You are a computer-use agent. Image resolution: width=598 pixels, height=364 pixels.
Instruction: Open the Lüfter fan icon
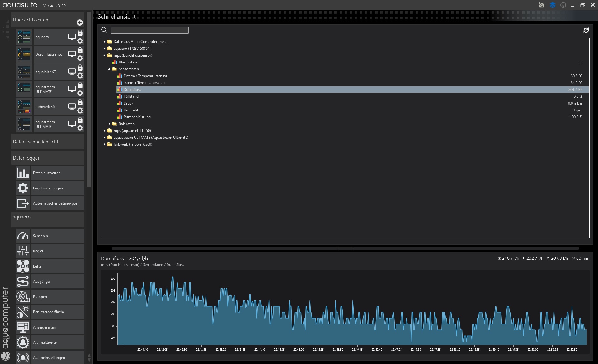pyautogui.click(x=23, y=266)
